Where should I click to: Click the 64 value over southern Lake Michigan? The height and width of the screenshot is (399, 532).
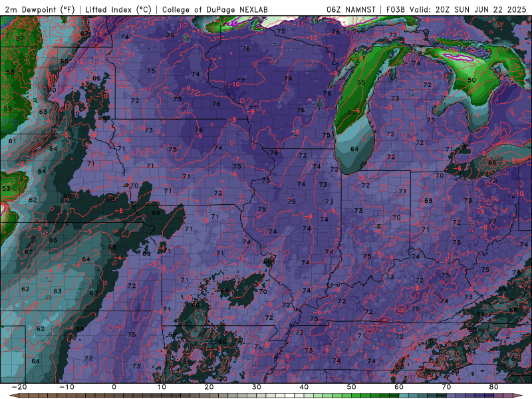click(x=354, y=148)
